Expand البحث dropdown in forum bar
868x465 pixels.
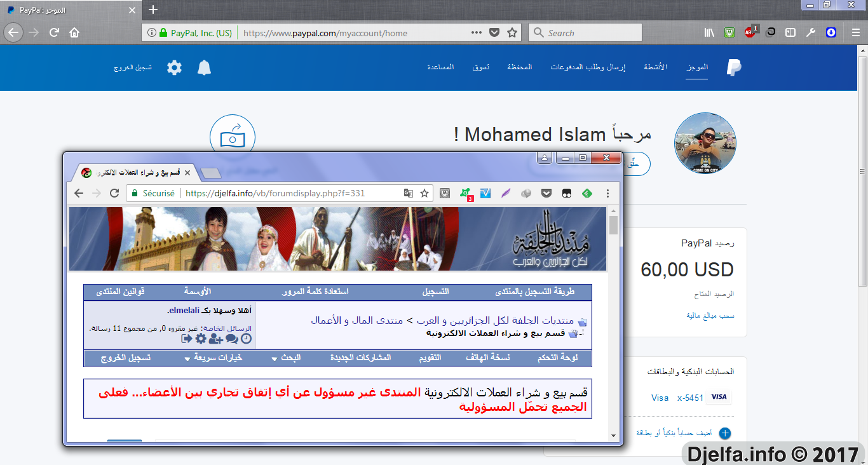[x=286, y=358]
